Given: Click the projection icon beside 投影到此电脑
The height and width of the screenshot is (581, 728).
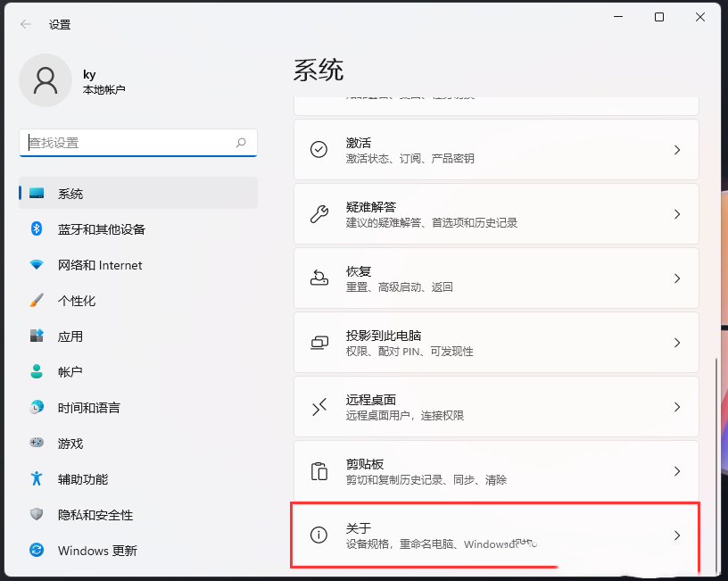Looking at the screenshot, I should [x=318, y=342].
